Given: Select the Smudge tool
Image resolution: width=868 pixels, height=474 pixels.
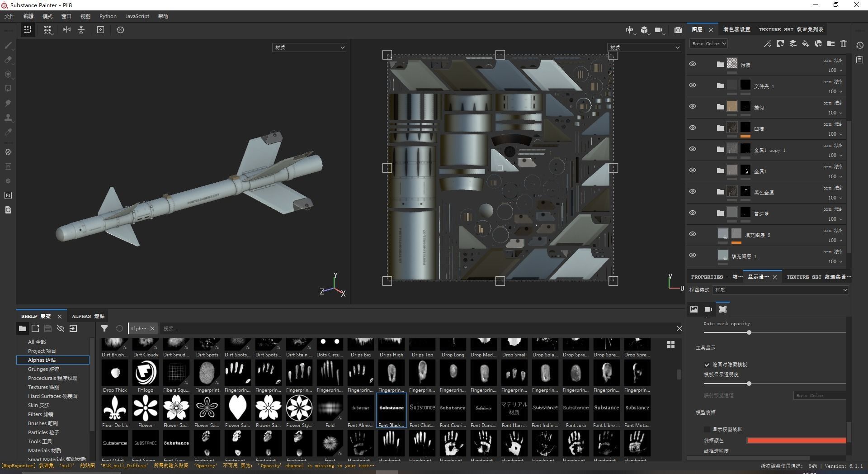Looking at the screenshot, I should point(8,103).
